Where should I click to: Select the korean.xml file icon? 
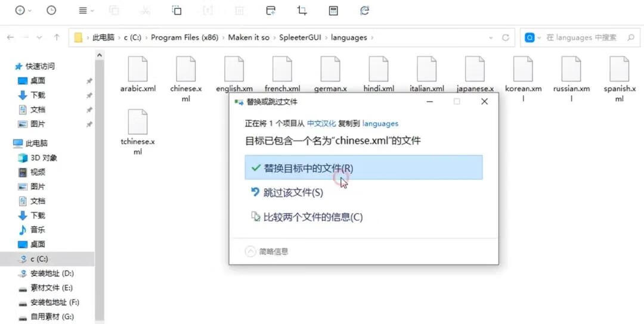point(523,69)
